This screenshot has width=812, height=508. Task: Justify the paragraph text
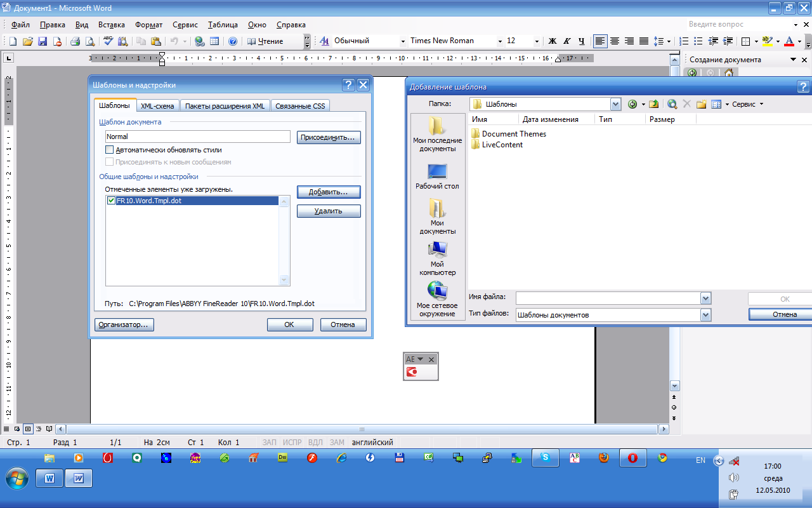[644, 41]
